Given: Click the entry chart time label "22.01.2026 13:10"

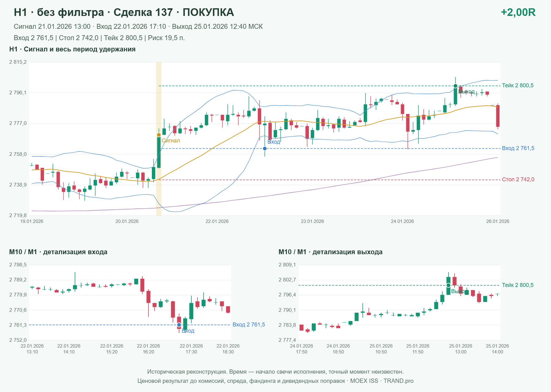Looking at the screenshot, I should click(32, 349).
